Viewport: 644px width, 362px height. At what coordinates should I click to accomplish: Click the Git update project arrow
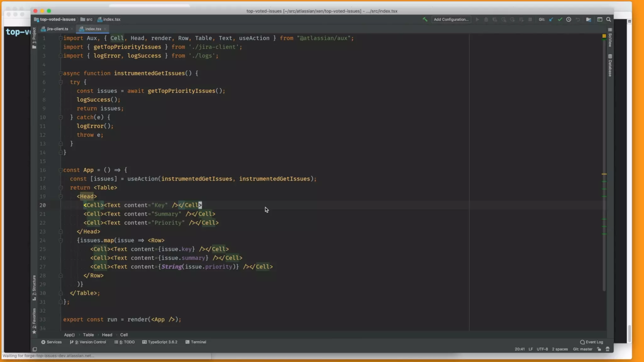click(551, 19)
